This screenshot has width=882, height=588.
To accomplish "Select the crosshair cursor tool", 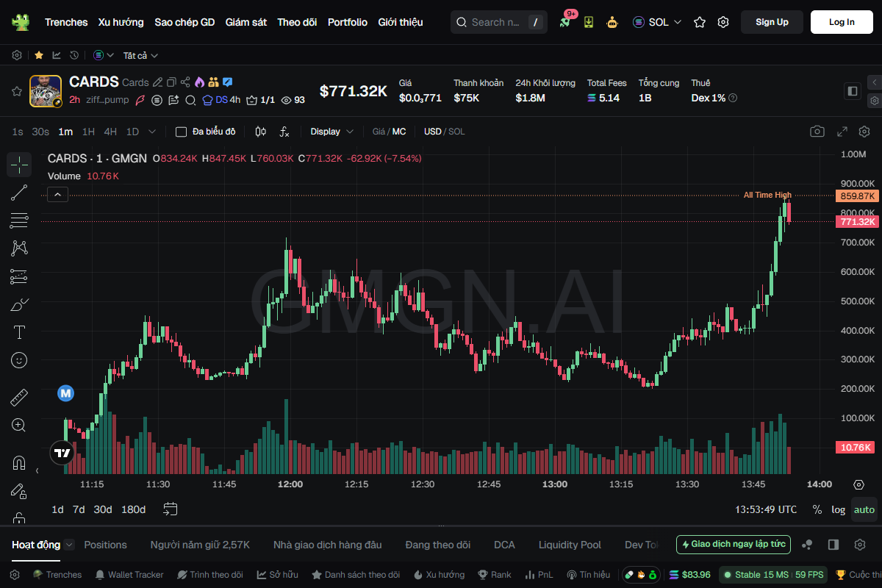I will point(19,165).
